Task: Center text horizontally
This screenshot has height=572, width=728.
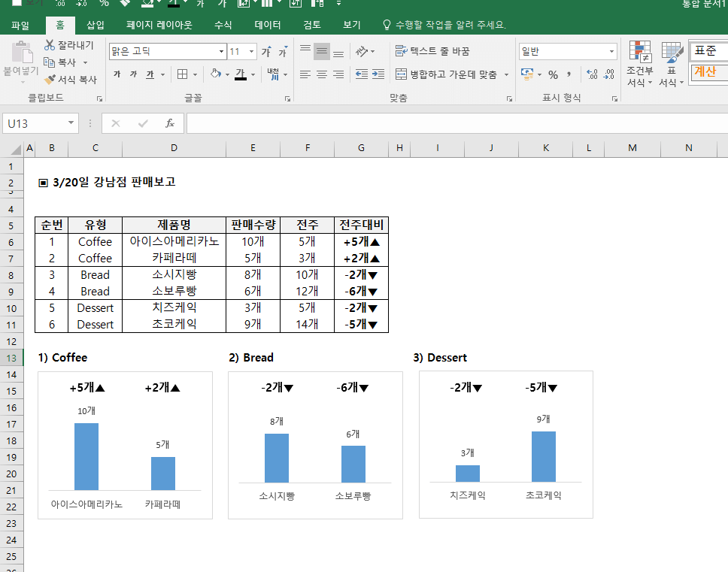Action: [x=322, y=74]
